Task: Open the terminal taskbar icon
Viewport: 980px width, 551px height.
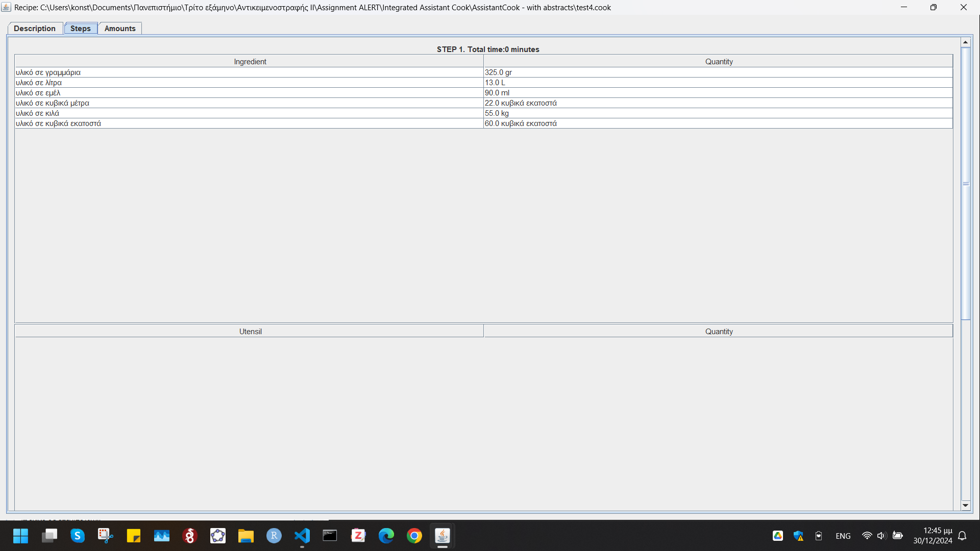Action: 330,536
